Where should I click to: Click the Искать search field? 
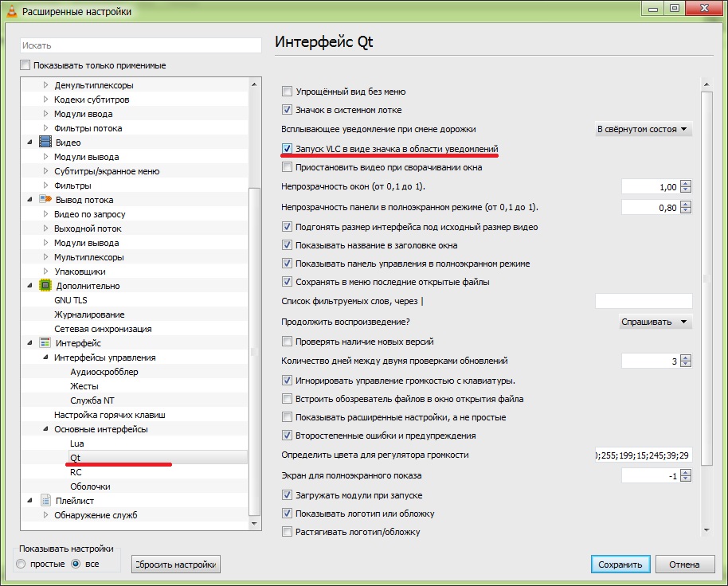click(x=141, y=45)
